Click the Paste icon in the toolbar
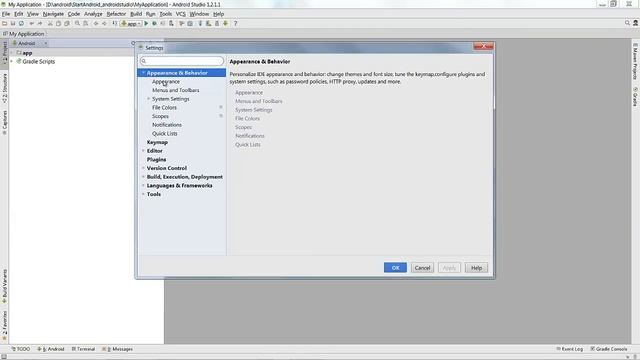 tap(67, 24)
